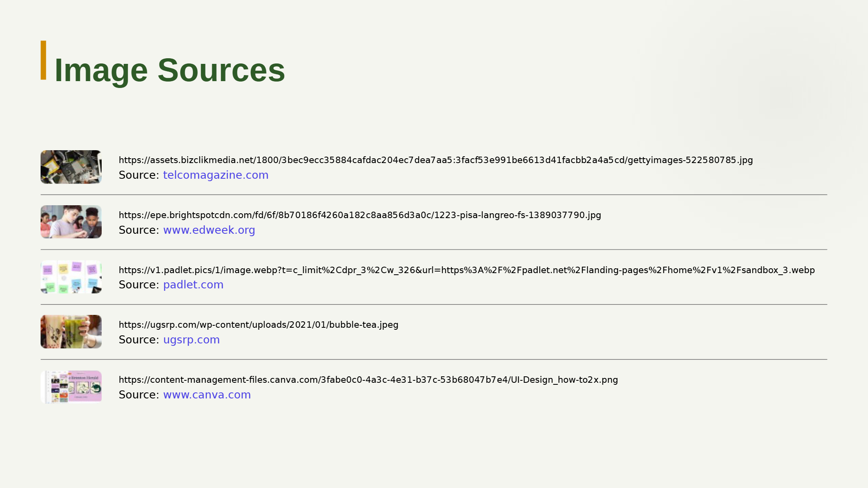Viewport: 868px width, 488px height.
Task: Select the bubble tea thumbnail
Action: tap(71, 332)
